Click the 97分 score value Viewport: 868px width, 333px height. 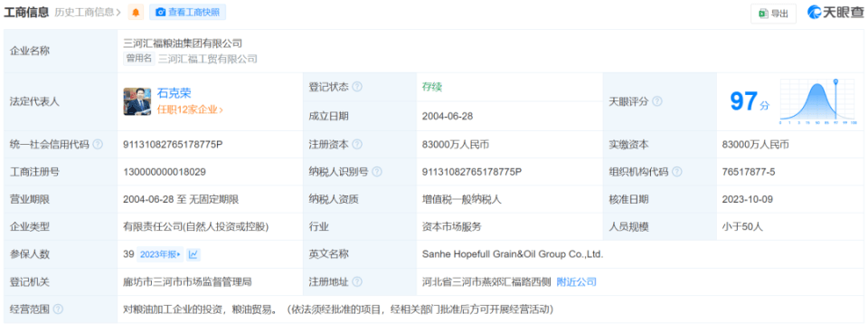(749, 102)
